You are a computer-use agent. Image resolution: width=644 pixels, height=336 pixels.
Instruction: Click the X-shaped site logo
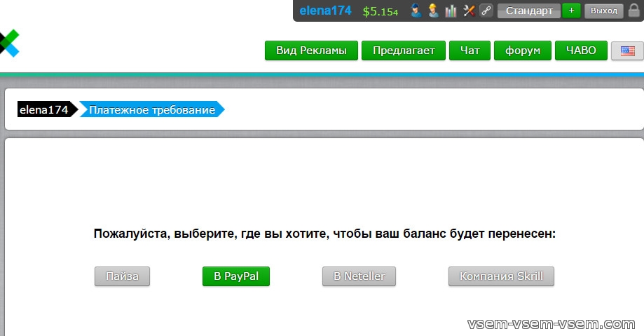(9, 43)
